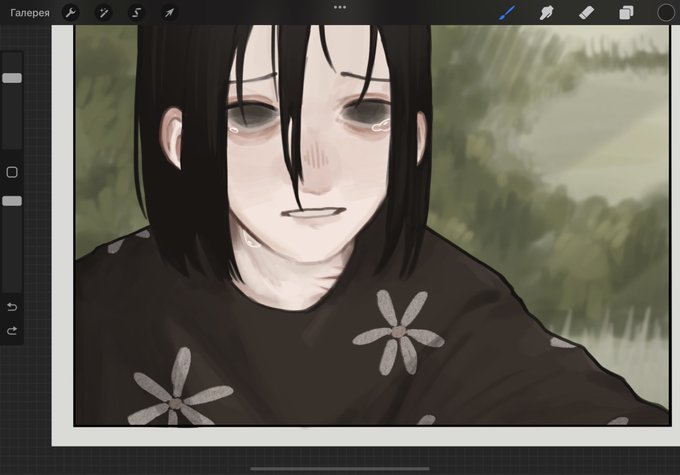The image size is (680, 475).
Task: Select the Transform arrow tool
Action: coord(169,13)
